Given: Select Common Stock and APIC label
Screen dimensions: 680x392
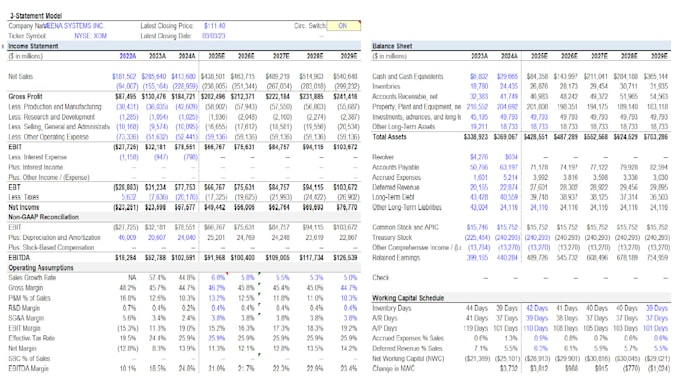Looking at the screenshot, I should pyautogui.click(x=405, y=227).
